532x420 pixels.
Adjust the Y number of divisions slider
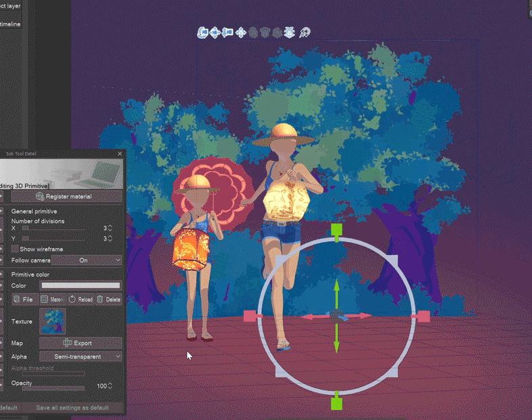pos(53,239)
